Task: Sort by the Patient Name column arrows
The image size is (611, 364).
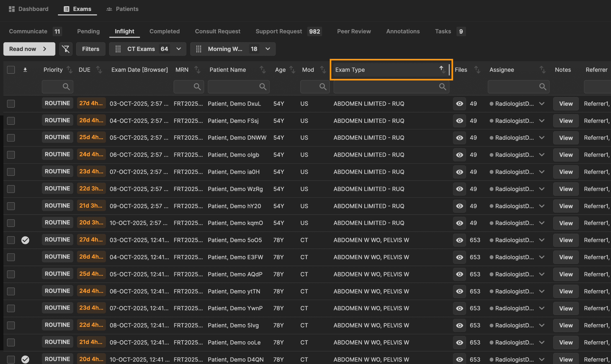Action: click(x=263, y=70)
